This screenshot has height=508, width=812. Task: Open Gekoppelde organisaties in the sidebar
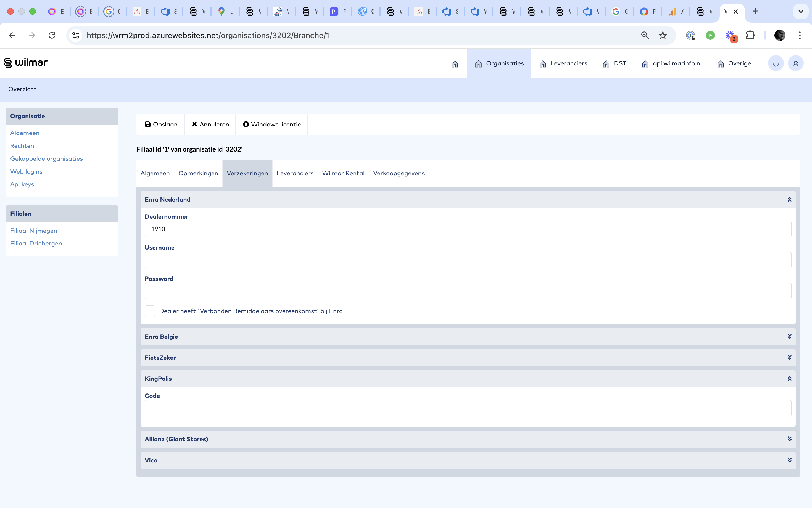(46, 158)
